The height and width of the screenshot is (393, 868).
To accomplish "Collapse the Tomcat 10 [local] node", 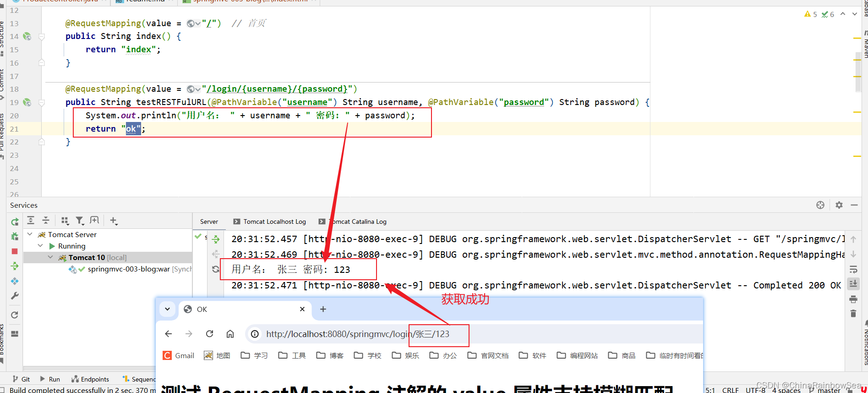I will (50, 257).
